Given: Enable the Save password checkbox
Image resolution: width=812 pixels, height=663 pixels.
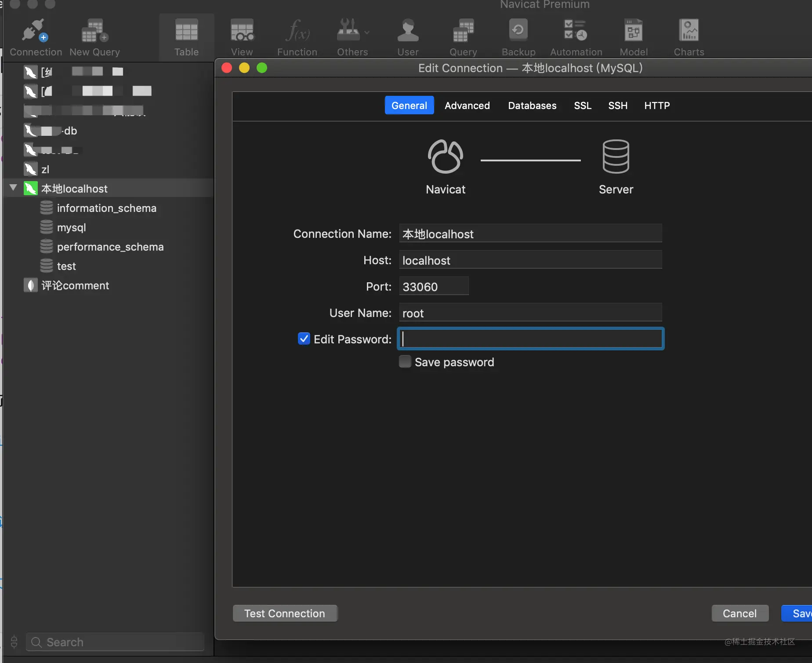Looking at the screenshot, I should (405, 361).
